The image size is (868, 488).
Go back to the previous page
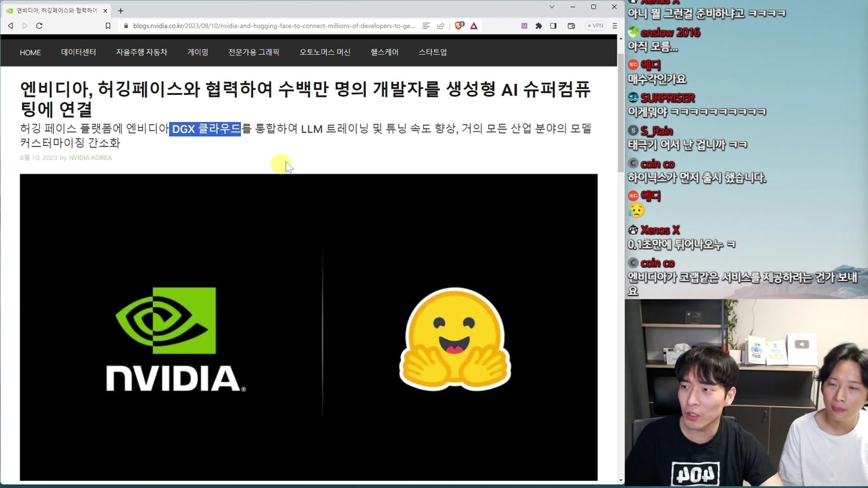10,26
